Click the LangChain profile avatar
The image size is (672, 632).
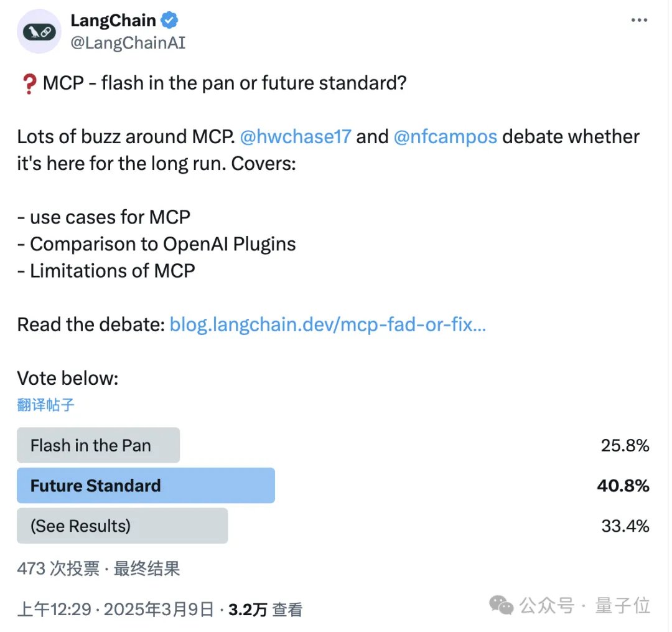click(39, 32)
